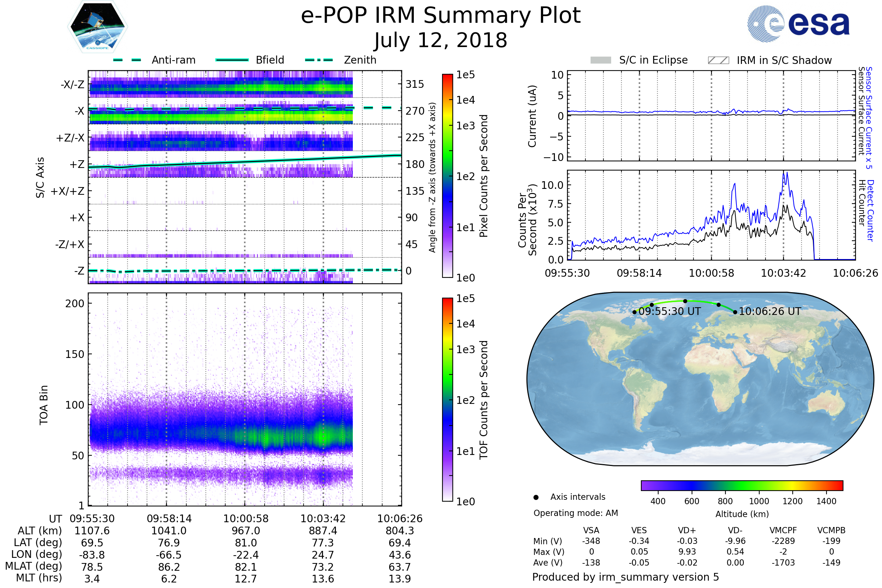Click the Axis intervals black dot marker
Image resolution: width=882 pixels, height=588 pixels.
[x=536, y=497]
